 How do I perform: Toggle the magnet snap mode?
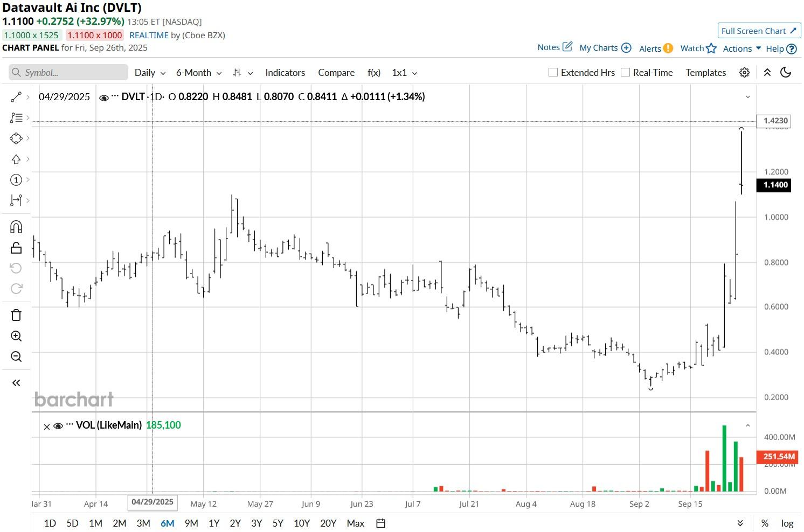pyautogui.click(x=16, y=227)
